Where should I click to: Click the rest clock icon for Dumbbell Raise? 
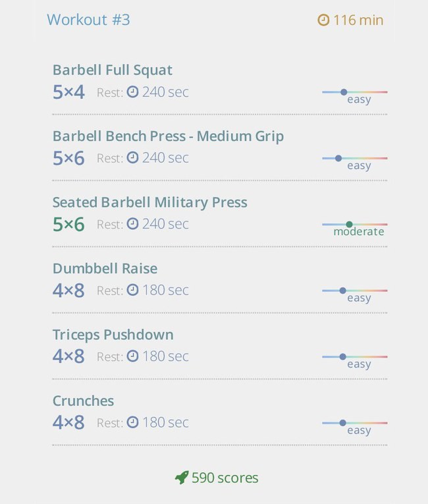[132, 290]
